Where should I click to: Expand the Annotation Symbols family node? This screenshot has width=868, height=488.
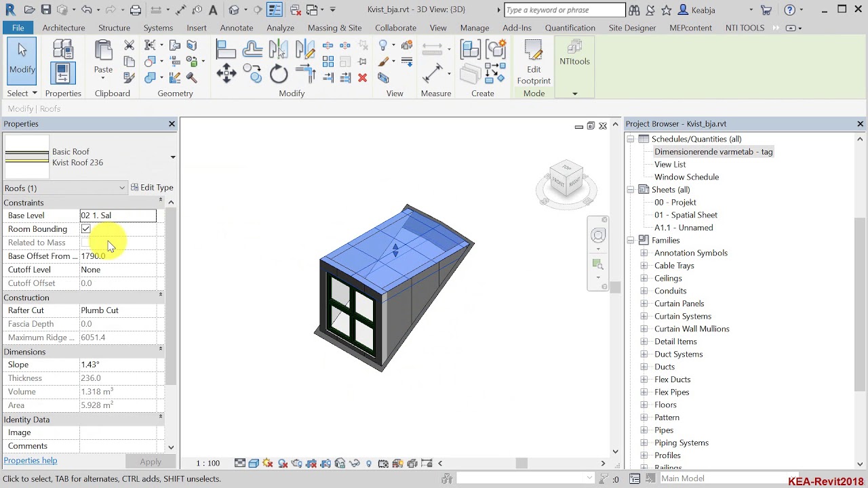644,253
